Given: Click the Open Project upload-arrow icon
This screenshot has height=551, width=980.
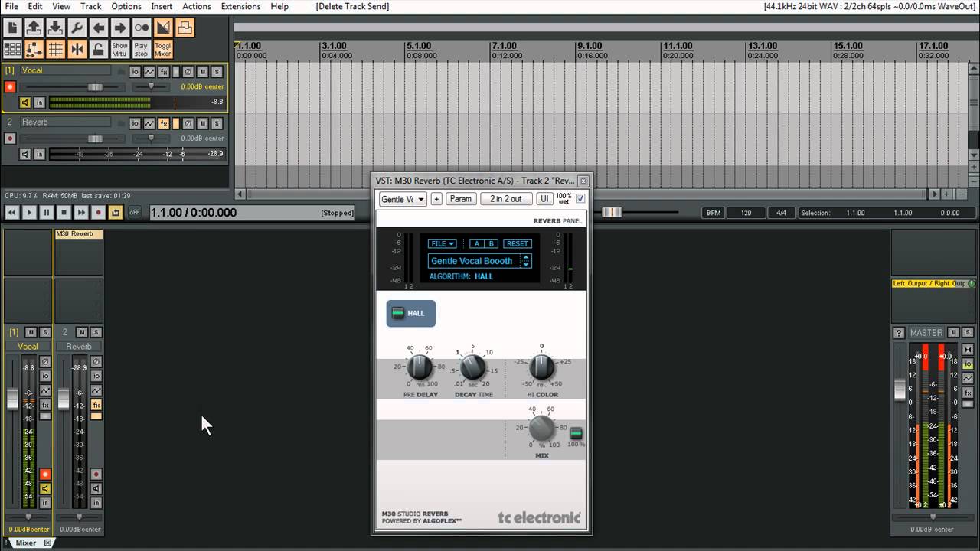Looking at the screenshot, I should (x=34, y=28).
